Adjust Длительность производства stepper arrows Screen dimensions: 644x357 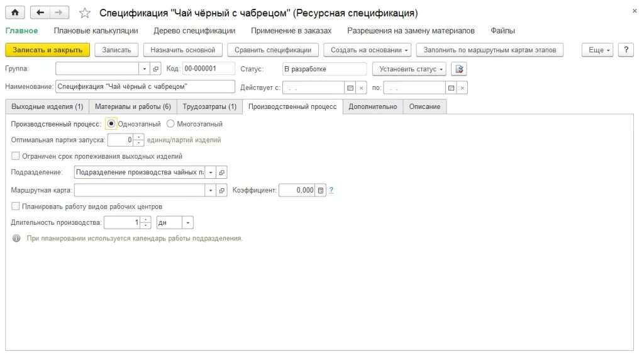coord(146,222)
